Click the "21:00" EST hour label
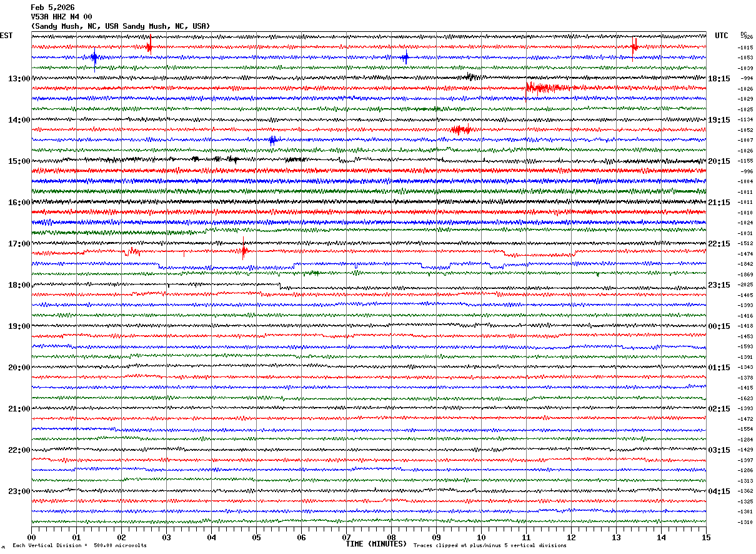Screen dimensions: 756x554 [19, 409]
